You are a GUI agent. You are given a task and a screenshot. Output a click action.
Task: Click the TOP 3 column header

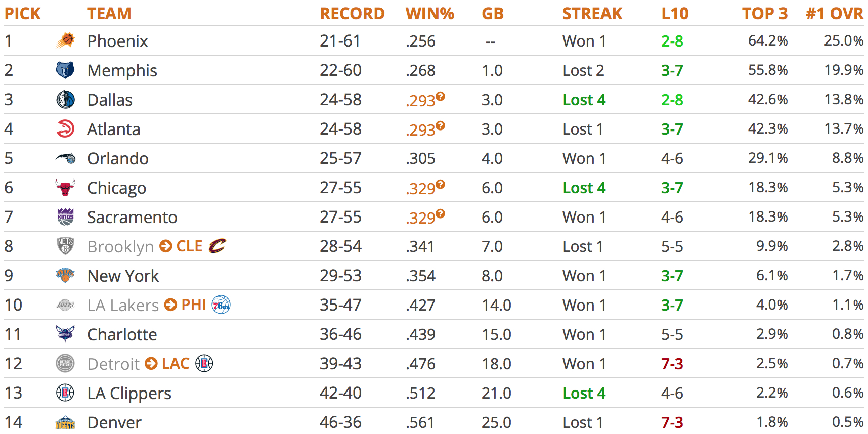[x=764, y=14]
